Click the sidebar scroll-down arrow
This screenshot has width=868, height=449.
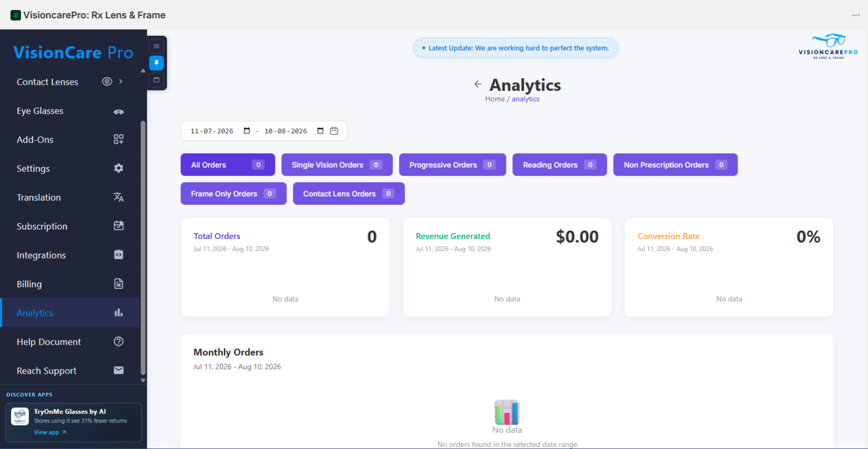(x=143, y=380)
